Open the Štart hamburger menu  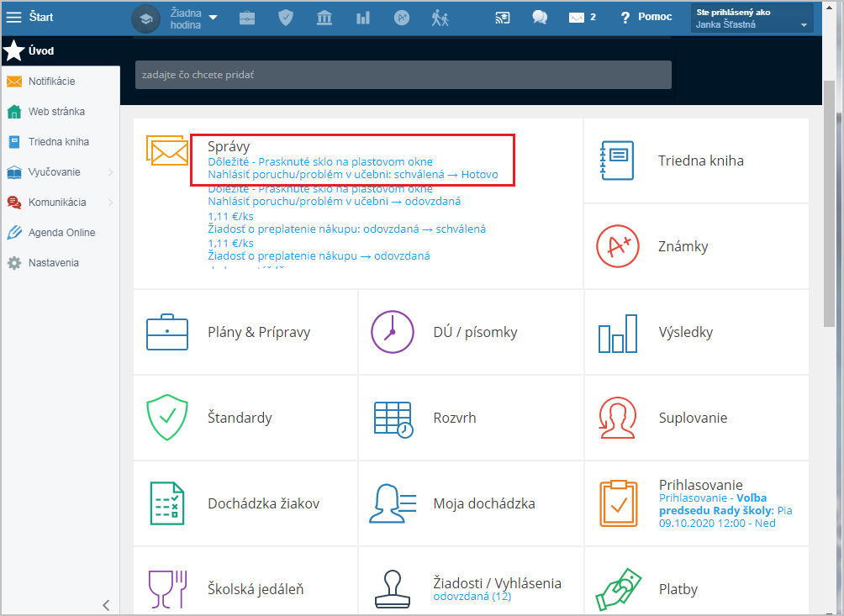point(14,18)
